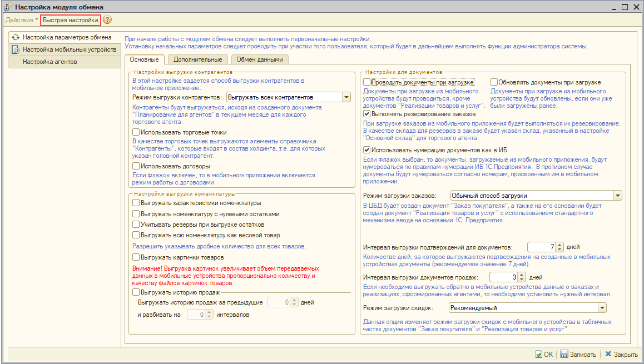Open Режим загрузки заказов dropdown arrow
This screenshot has height=364, width=644.
pyautogui.click(x=618, y=196)
